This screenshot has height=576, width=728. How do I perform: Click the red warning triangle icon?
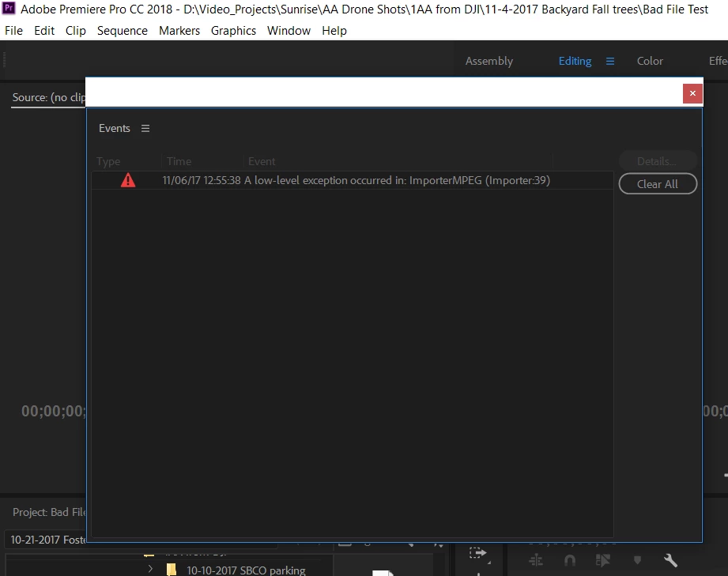[128, 180]
